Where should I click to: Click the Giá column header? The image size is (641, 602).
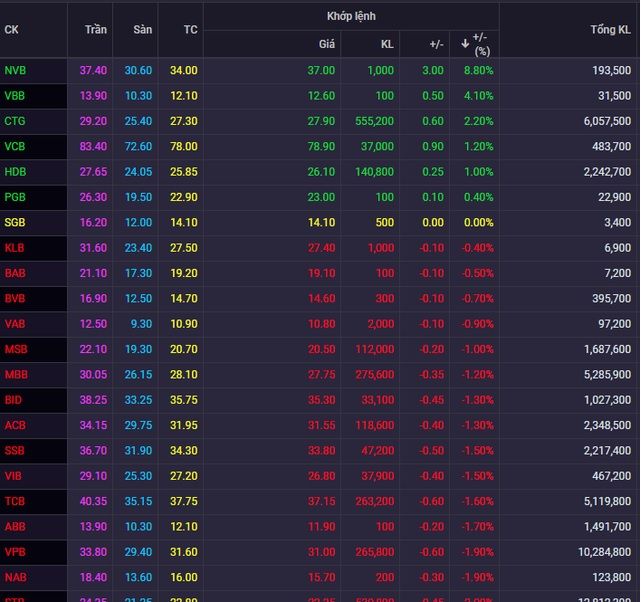click(327, 44)
